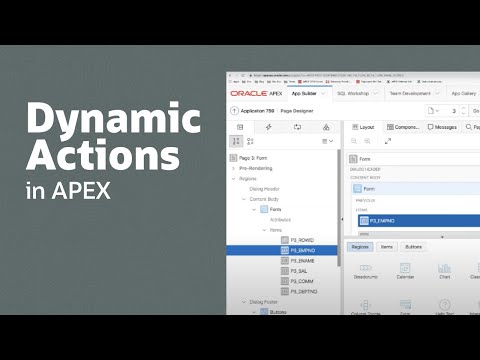Open the App Builder dropdown arrow
This screenshot has width=480, height=360.
click(x=323, y=94)
